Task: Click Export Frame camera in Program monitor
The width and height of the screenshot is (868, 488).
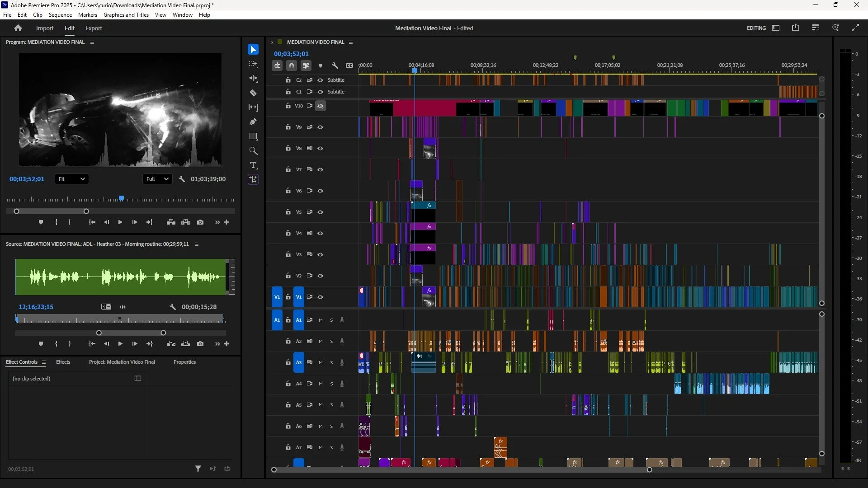Action: point(200,222)
